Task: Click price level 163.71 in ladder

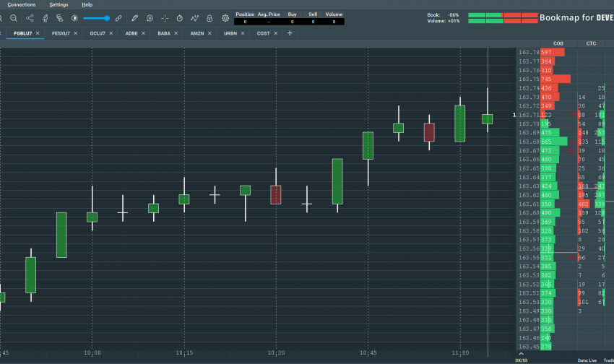Action: (529, 115)
